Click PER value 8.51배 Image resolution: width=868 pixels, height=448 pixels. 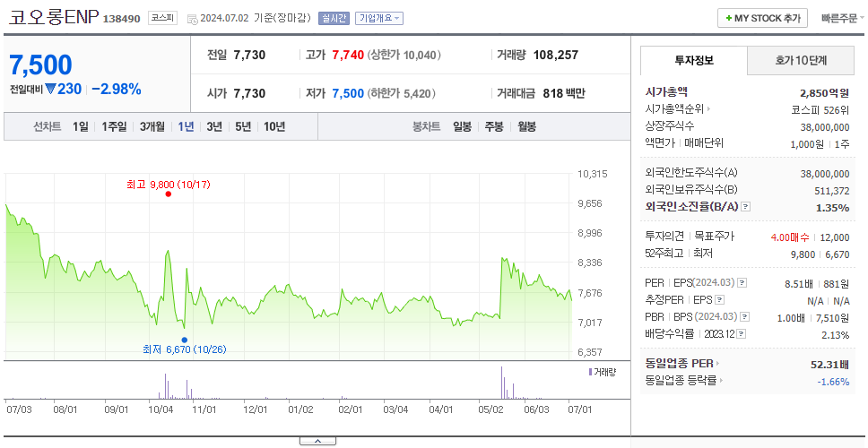(799, 284)
